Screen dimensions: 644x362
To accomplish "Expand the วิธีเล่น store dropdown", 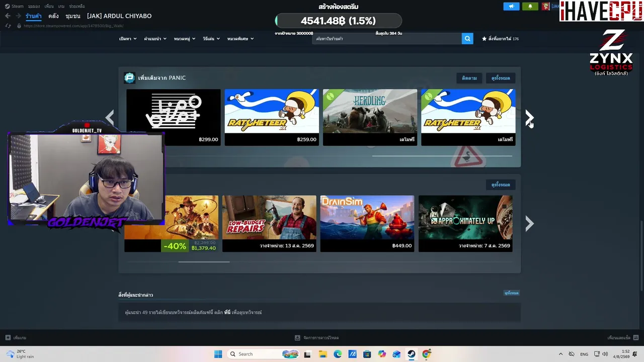I will point(211,39).
